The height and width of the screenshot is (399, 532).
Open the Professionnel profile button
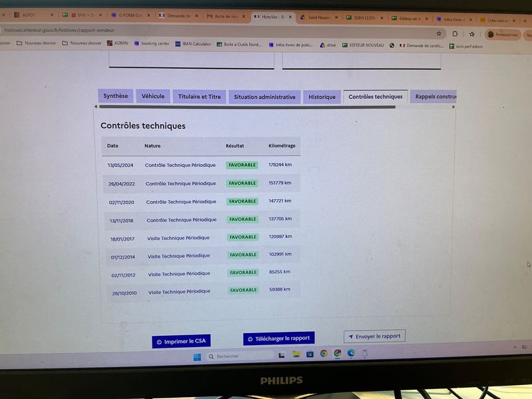[x=503, y=35]
